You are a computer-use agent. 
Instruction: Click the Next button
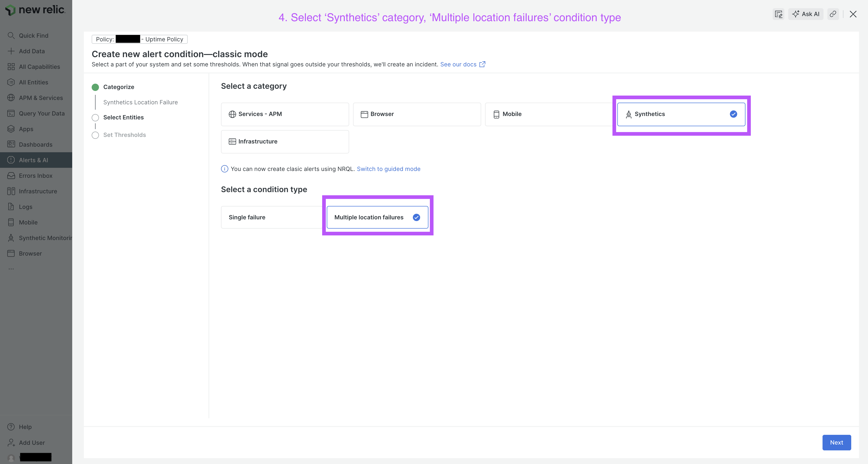pyautogui.click(x=836, y=442)
